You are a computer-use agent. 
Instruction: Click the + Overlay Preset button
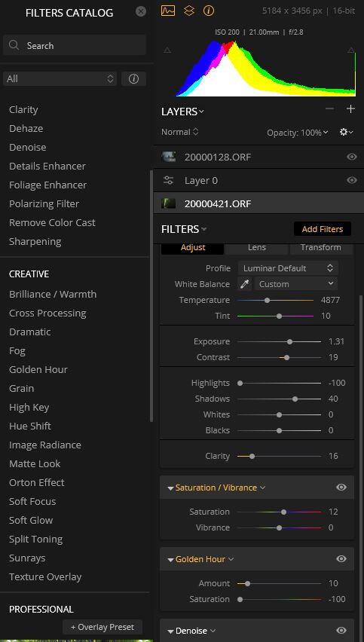[102, 627]
